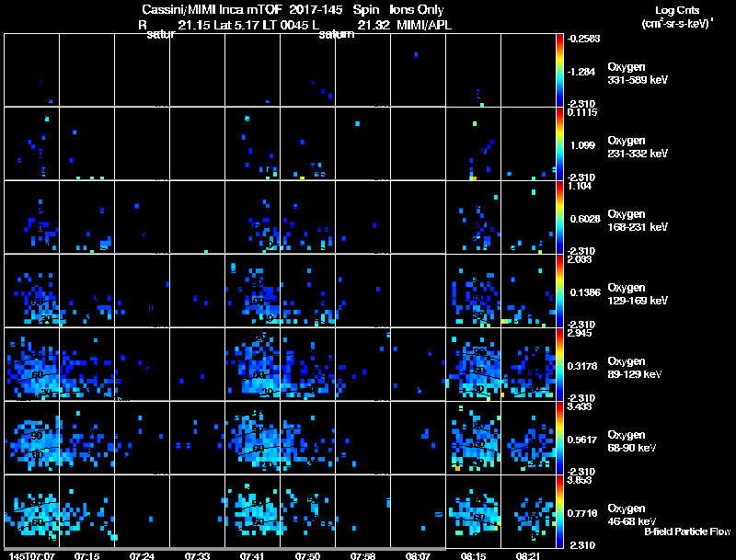Image resolution: width=736 pixels, height=560 pixels.
Task: Open the 08:15 panel in Oxygen 46-68 keV row
Action: 473,511
